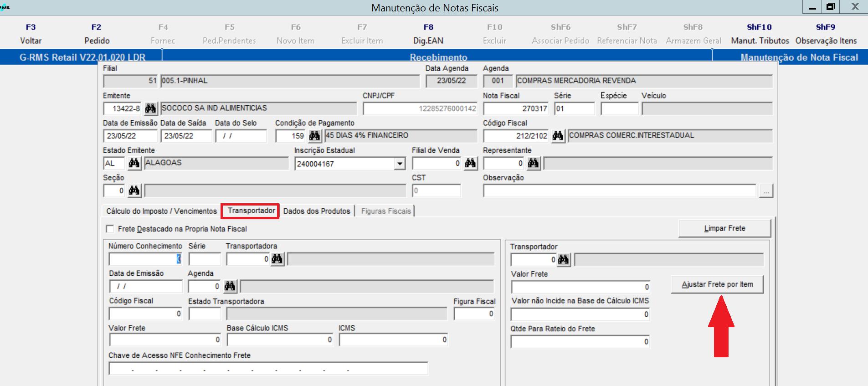
Task: Open Transportador lookup binoculars in right panel
Action: (563, 260)
